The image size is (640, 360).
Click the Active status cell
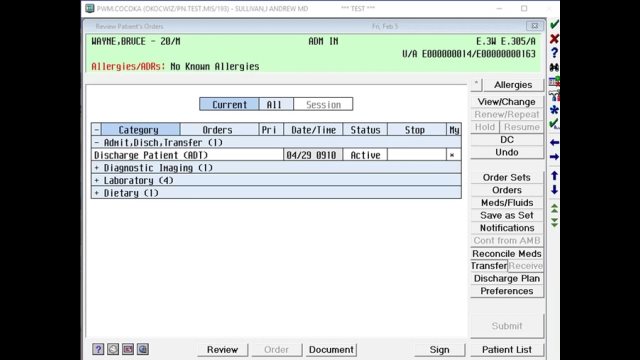tap(365, 155)
